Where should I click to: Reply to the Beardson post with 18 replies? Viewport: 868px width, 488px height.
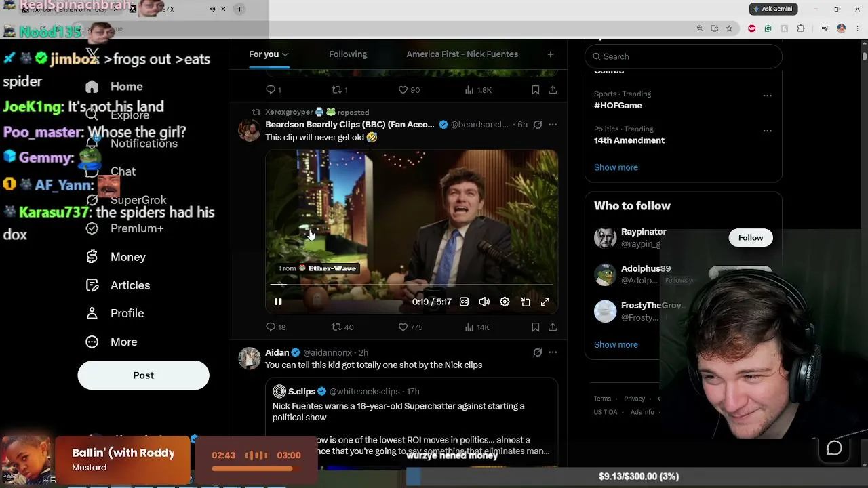pos(271,327)
